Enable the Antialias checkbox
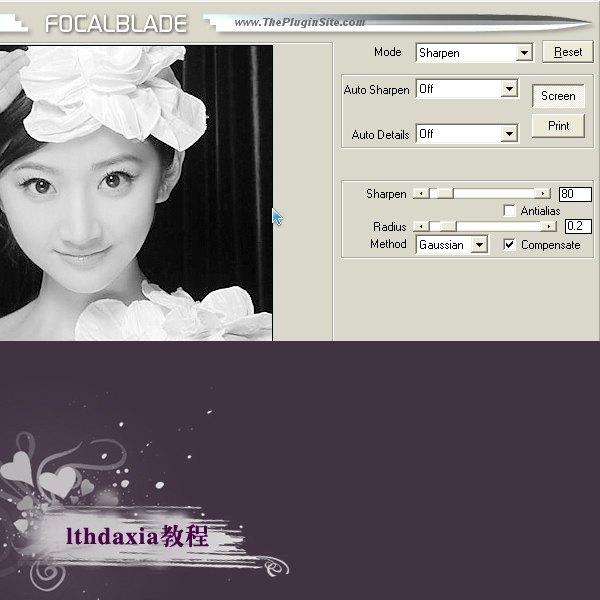The width and height of the screenshot is (600, 600). [510, 211]
